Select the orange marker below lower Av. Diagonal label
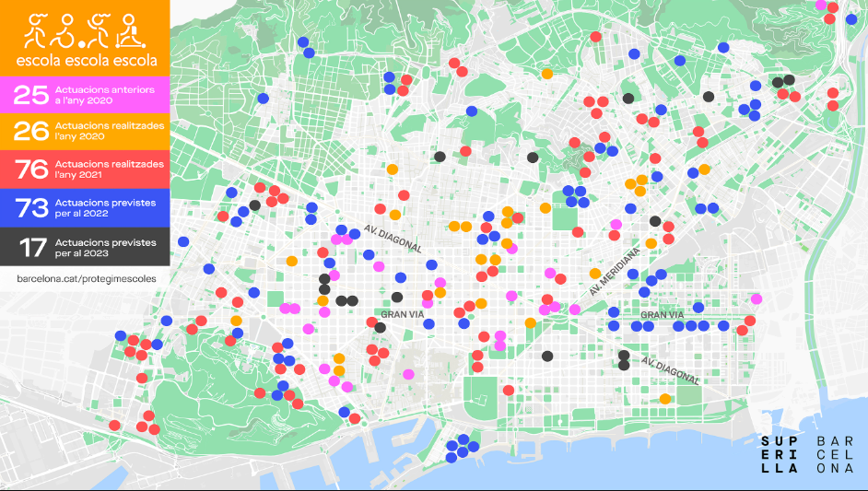 click(665, 399)
